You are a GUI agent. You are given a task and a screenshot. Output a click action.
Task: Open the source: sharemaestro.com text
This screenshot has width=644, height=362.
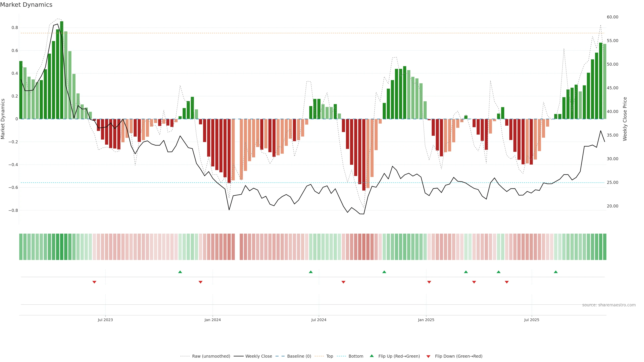[609, 305]
